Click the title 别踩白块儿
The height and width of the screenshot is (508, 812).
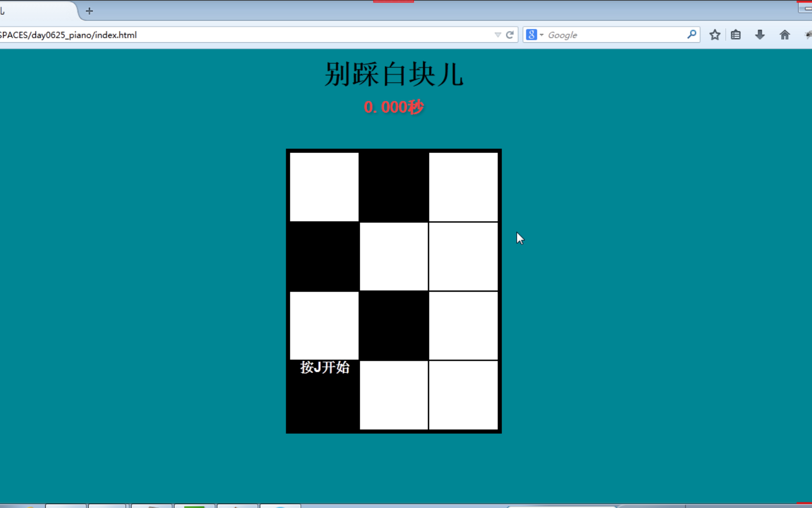click(394, 74)
